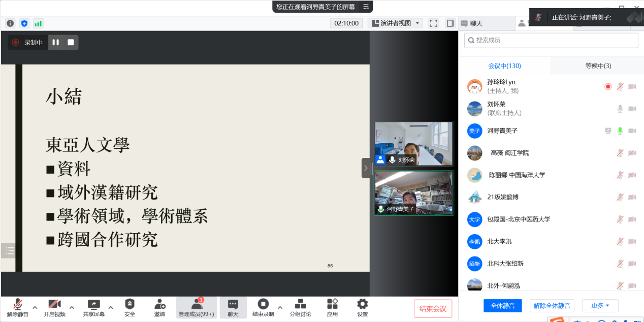Open the Settings (设置) gear

click(362, 307)
